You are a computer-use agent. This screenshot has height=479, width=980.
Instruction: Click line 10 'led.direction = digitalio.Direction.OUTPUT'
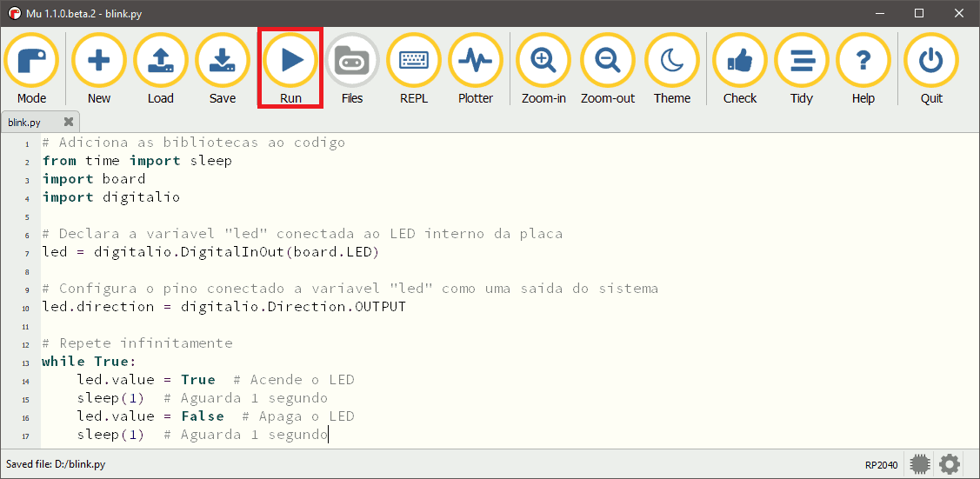click(x=223, y=307)
